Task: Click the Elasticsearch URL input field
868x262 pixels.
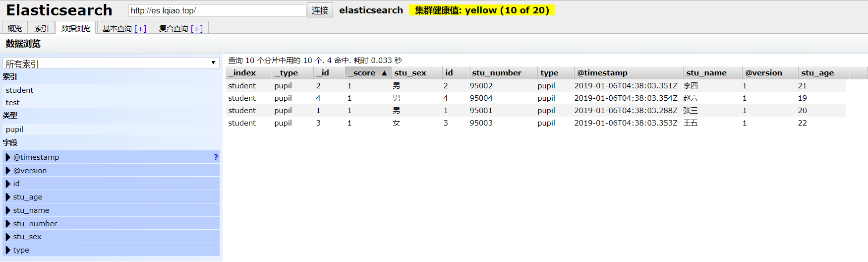Action: click(x=217, y=10)
